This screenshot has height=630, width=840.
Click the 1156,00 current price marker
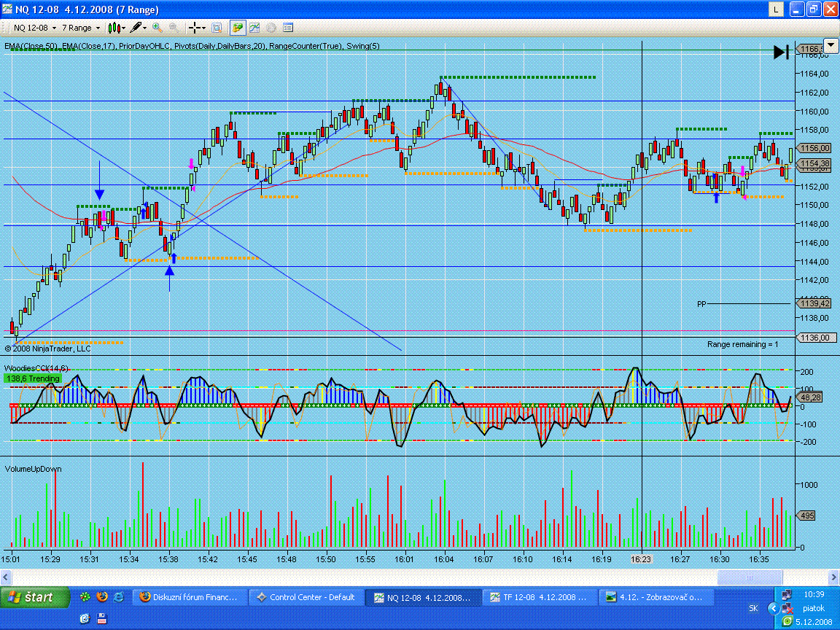coord(814,148)
